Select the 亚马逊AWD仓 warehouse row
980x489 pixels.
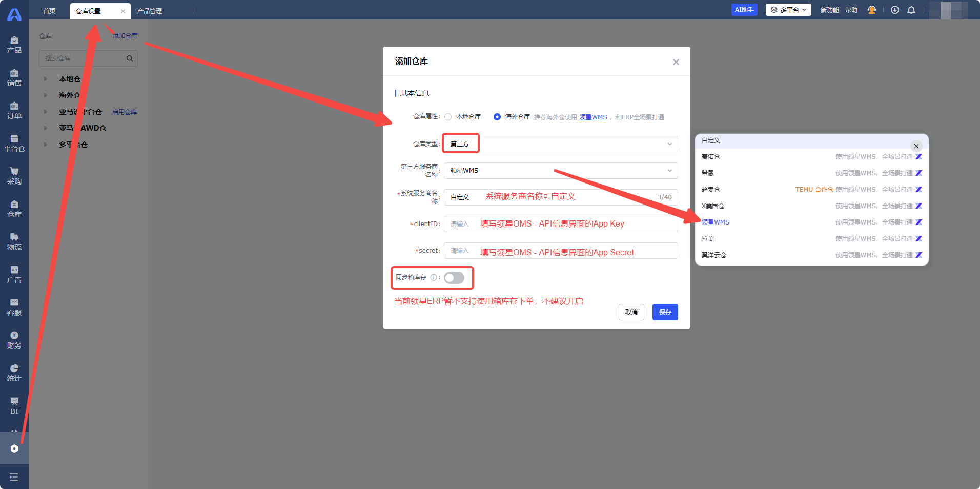coord(83,128)
